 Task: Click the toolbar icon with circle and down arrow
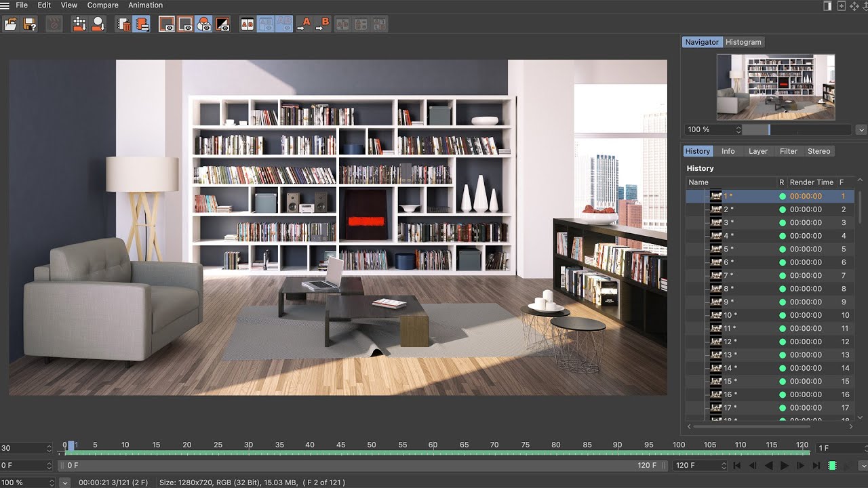98,24
